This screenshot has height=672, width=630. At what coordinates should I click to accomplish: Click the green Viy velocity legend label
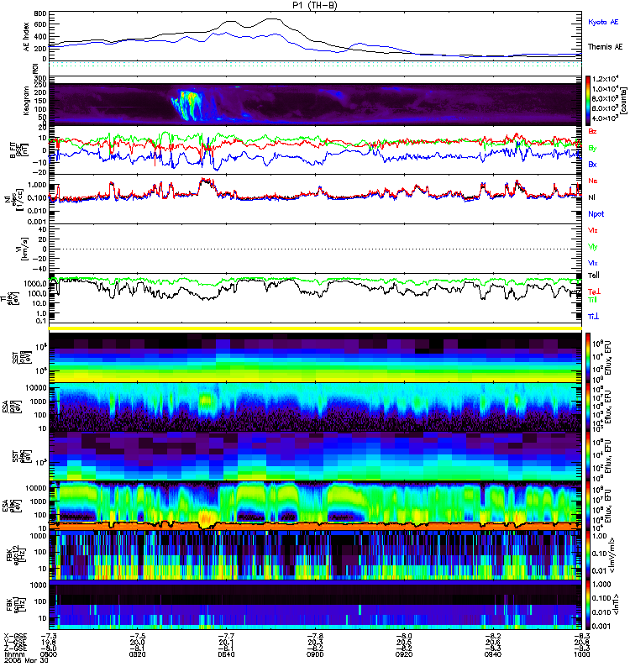click(x=593, y=247)
